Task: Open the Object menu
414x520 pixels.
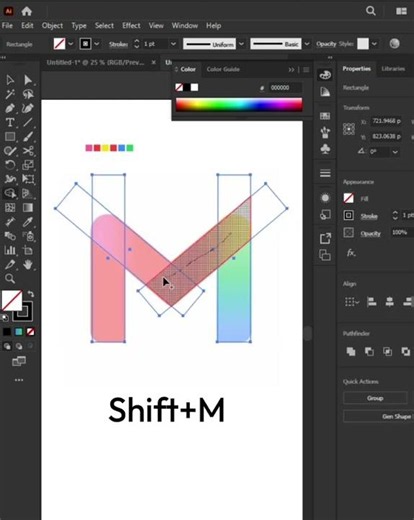Action: (x=52, y=26)
